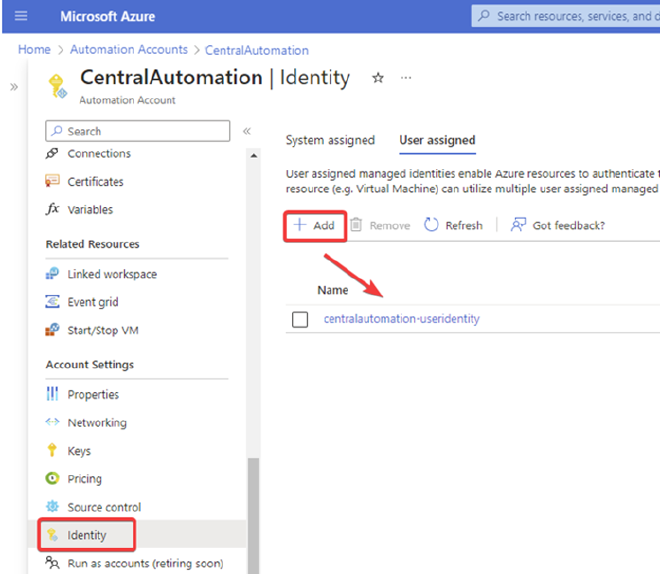The width and height of the screenshot is (660, 574).
Task: Click the Got feedback? link
Action: coord(569,226)
